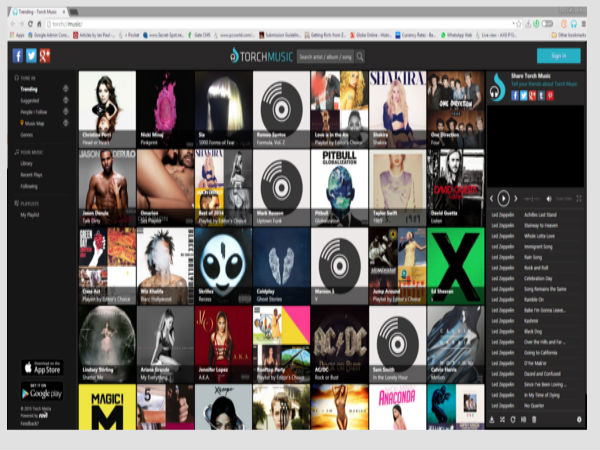The width and height of the screenshot is (600, 450).
Task: Click the search magnifier button
Action: (360, 57)
